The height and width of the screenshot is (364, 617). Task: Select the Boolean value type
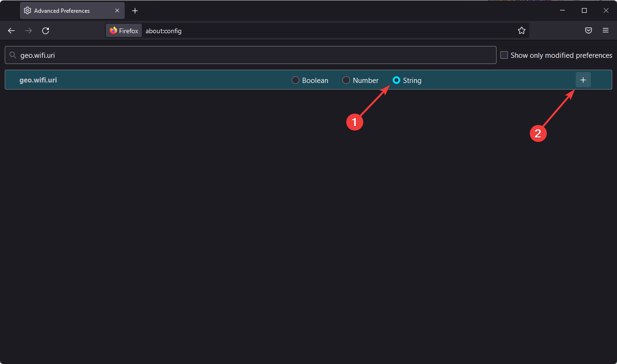point(295,80)
